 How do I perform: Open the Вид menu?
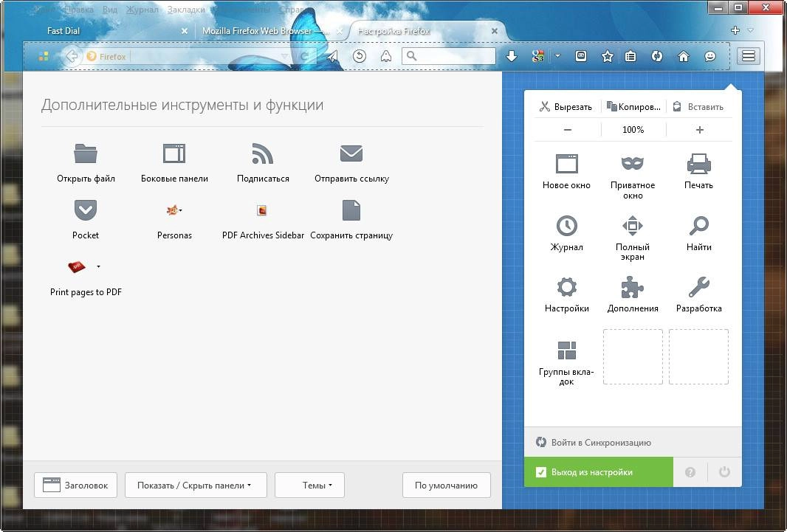[110, 10]
